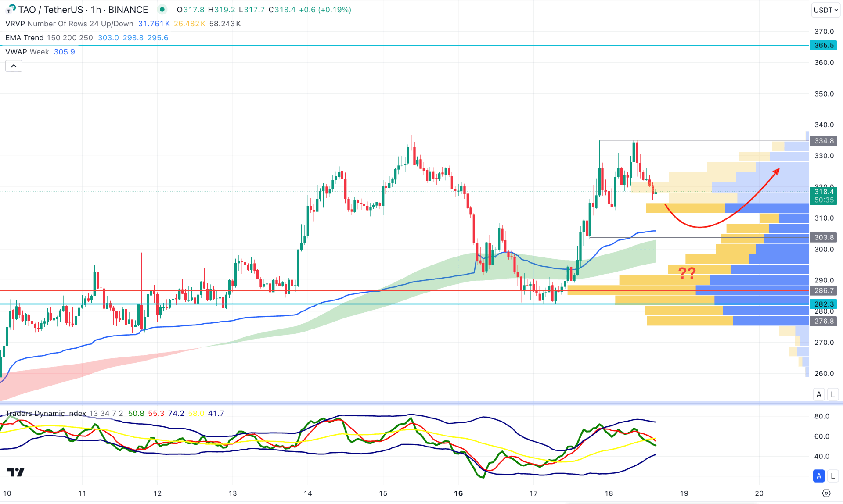Click date 13 on time axis
The image size is (843, 504).
pos(233,493)
